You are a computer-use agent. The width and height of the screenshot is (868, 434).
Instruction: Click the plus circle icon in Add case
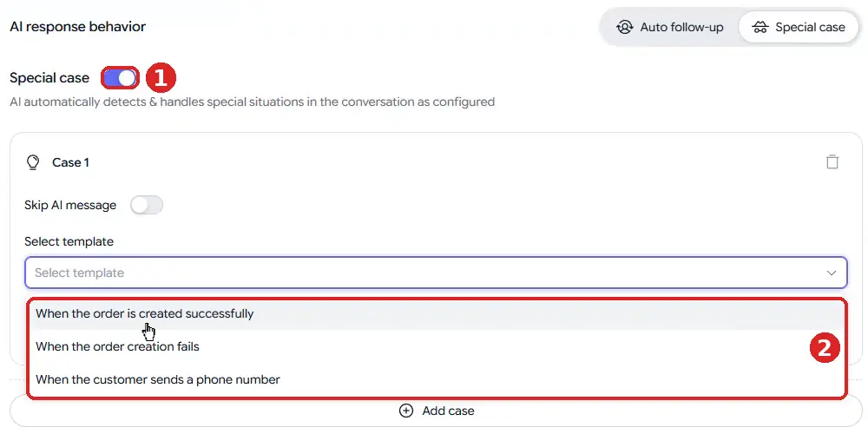406,411
